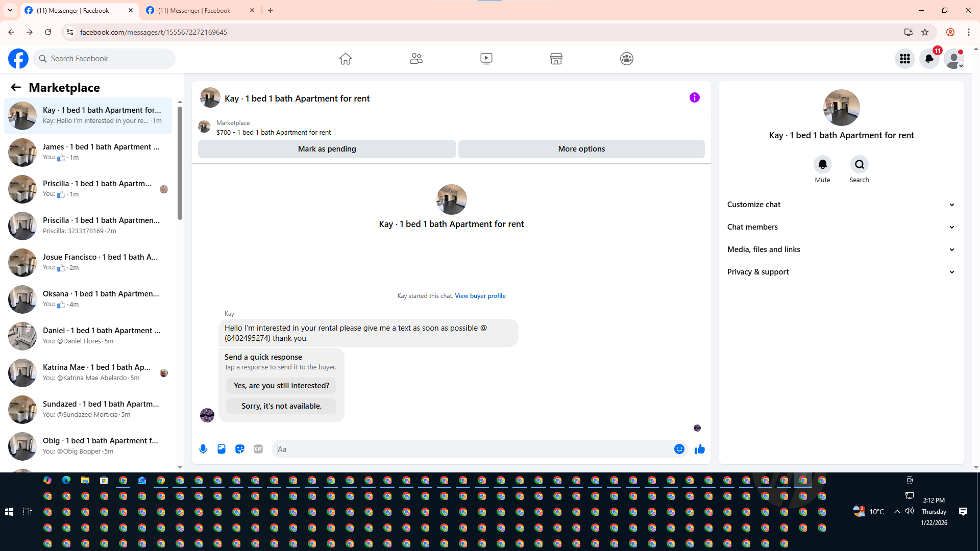Go to the Home feed icon
The width and height of the screenshot is (980, 551).
coord(346,59)
